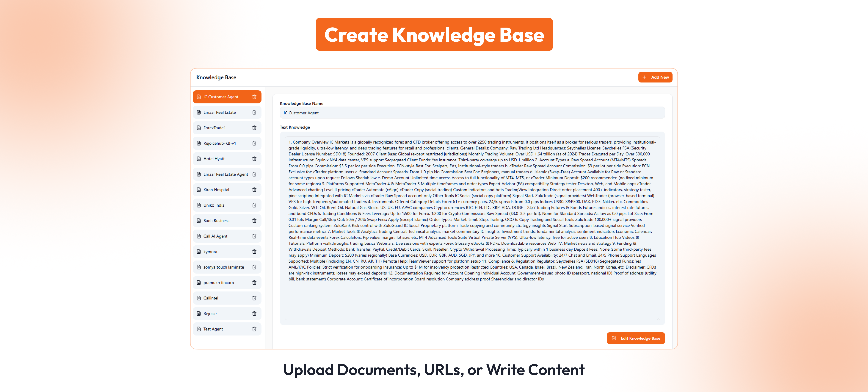The width and height of the screenshot is (868, 392).
Task: Click trash icon next to Callintel
Action: click(x=254, y=298)
